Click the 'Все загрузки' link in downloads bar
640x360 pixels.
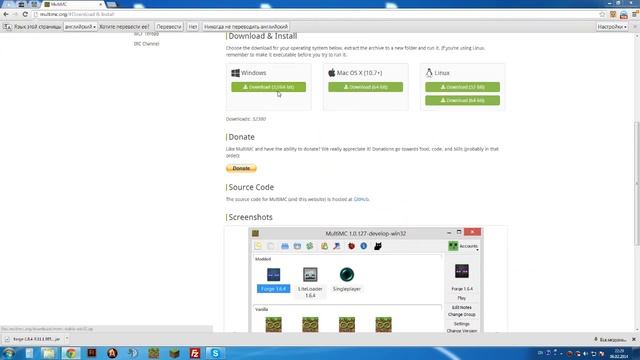click(610, 340)
